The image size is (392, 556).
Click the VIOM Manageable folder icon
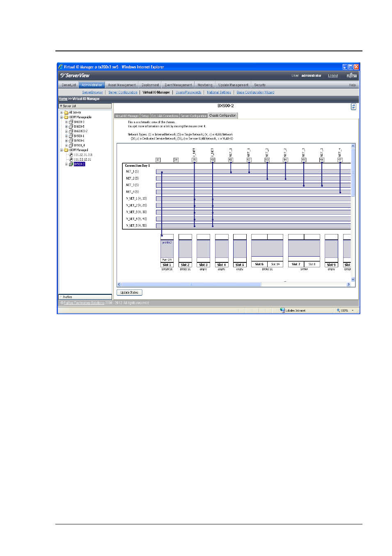pos(66,117)
